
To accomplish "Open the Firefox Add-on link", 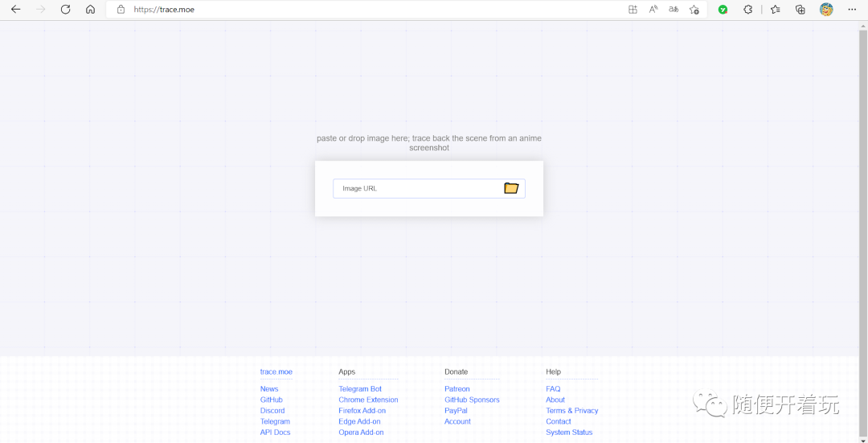I will pyautogui.click(x=362, y=410).
